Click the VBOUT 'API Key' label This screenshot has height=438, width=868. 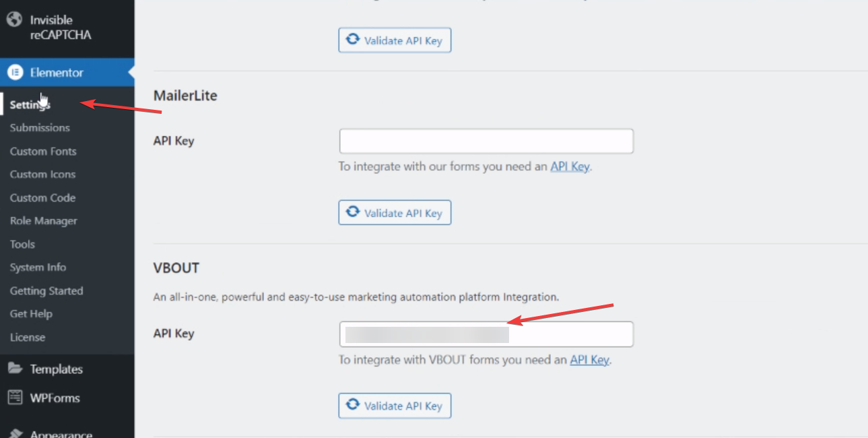tap(174, 334)
